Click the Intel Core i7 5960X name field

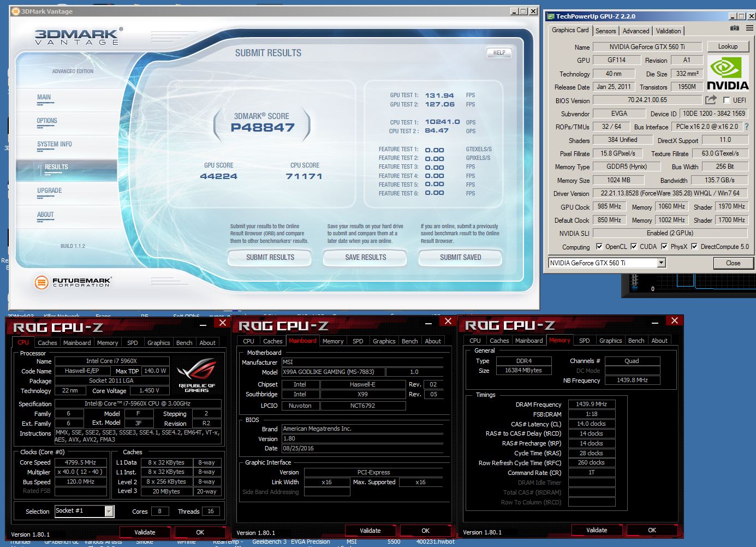(x=111, y=361)
